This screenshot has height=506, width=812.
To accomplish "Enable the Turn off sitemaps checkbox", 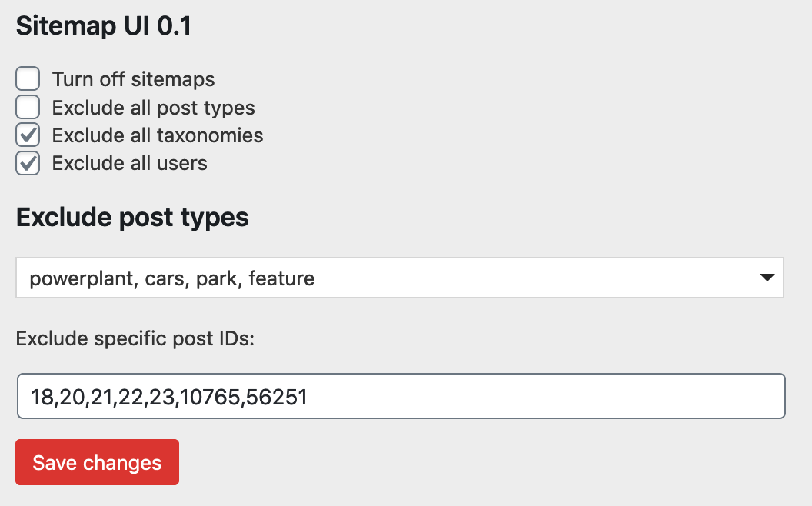I will pos(28,79).
